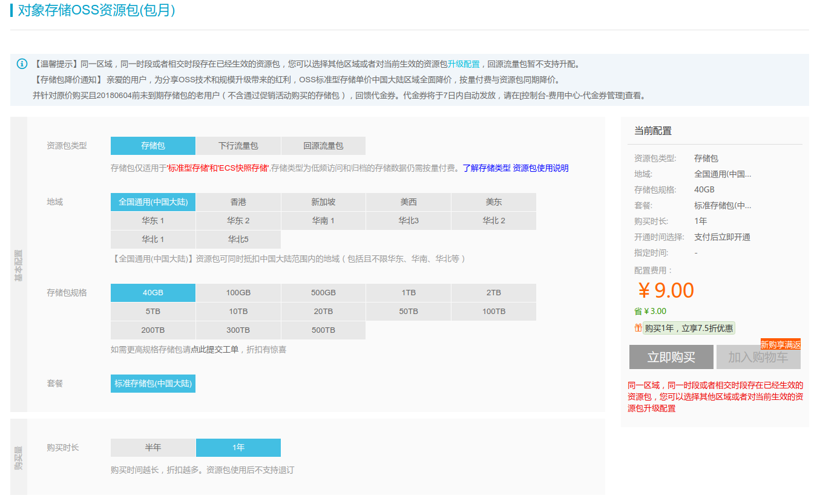Choose region 华东 2
Image resolution: width=817 pixels, height=504 pixels.
coord(238,221)
